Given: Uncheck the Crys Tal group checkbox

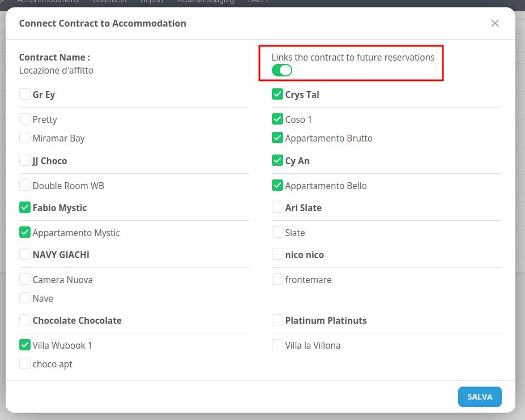Looking at the screenshot, I should 278,95.
